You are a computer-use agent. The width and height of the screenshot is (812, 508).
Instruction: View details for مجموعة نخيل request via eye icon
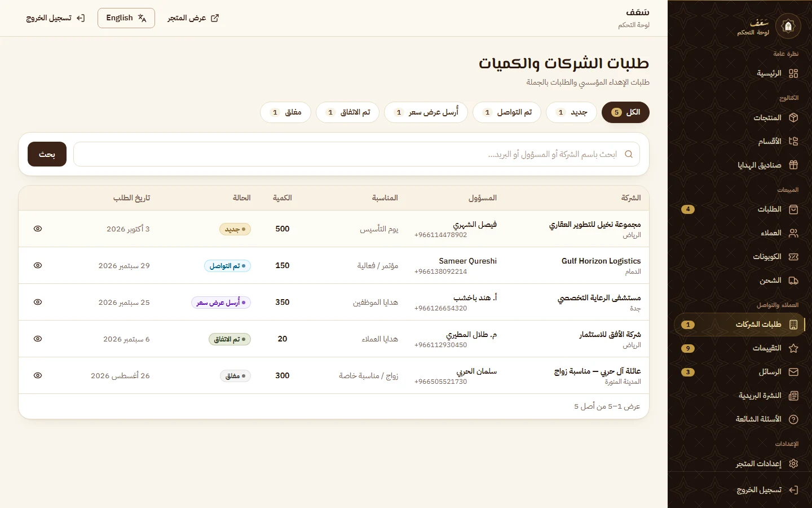point(38,229)
